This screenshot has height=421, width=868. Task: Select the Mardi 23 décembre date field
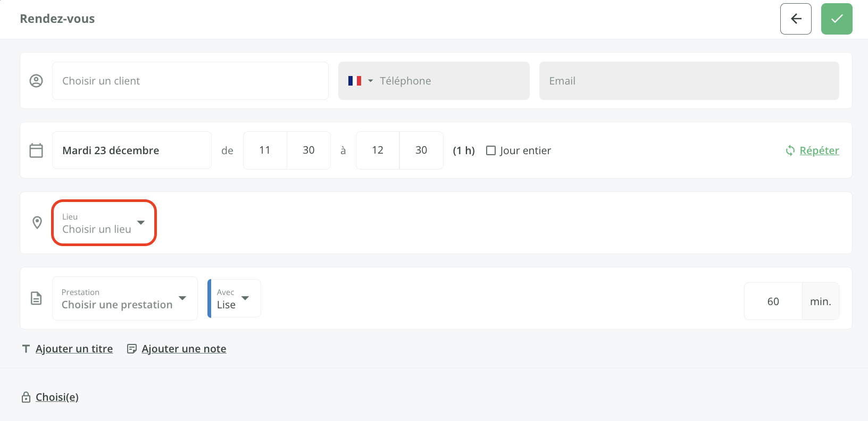[131, 150]
